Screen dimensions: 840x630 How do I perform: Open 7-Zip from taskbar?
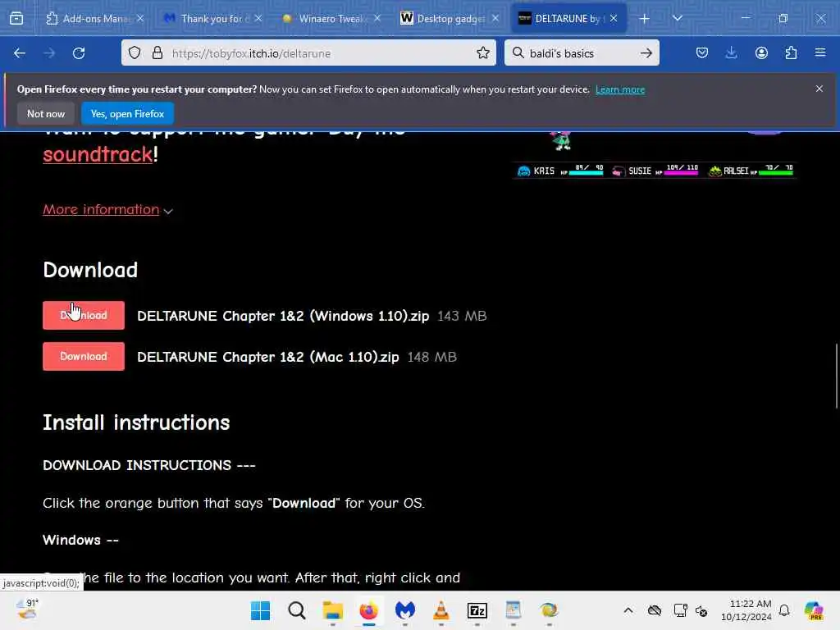[477, 610]
